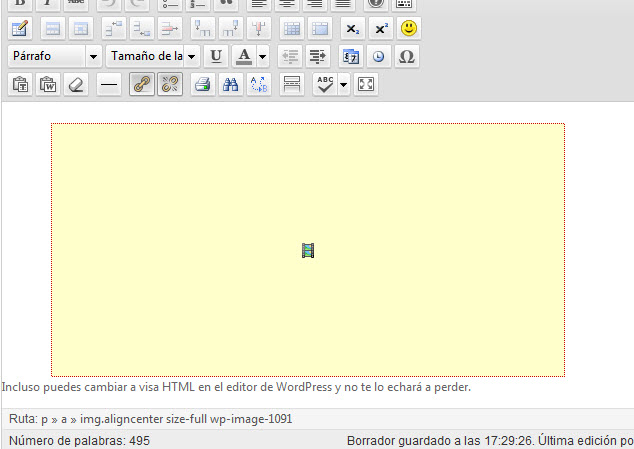The width and height of the screenshot is (634, 449).
Task: Click the paste from Word icon
Action: (48, 85)
